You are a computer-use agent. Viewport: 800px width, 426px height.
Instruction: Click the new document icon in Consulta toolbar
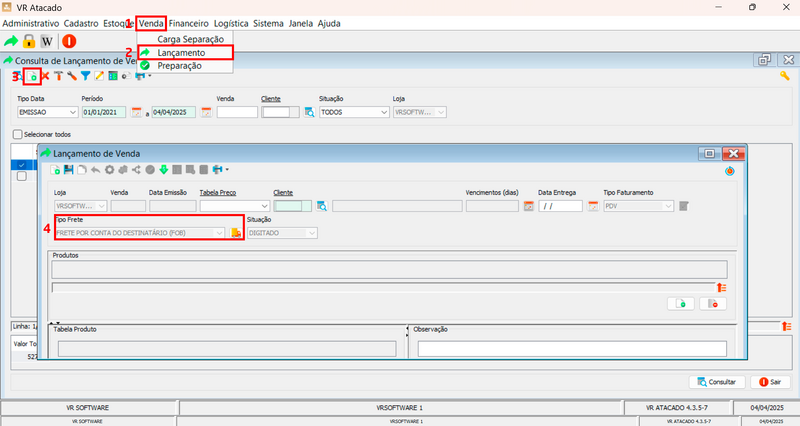[x=32, y=76]
